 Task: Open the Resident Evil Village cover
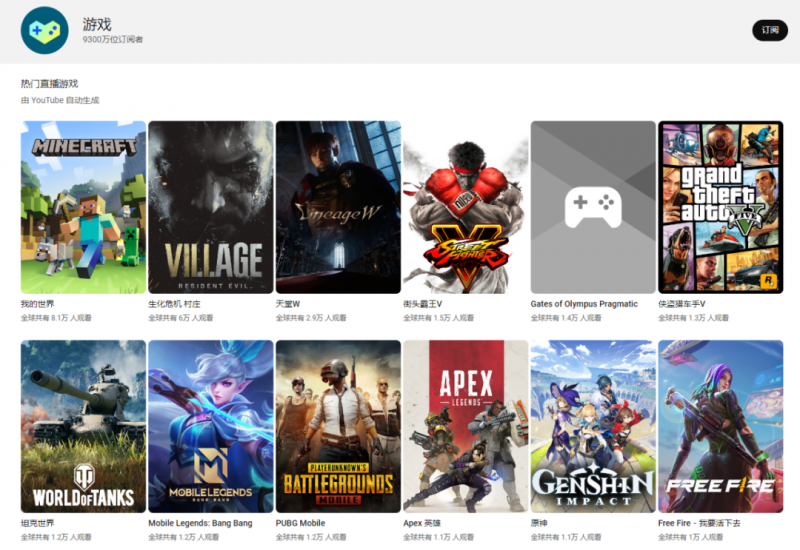click(x=210, y=207)
